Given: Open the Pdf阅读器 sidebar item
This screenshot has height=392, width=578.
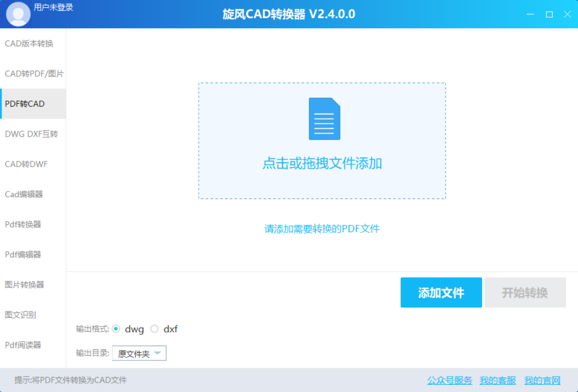Looking at the screenshot, I should click(33, 345).
